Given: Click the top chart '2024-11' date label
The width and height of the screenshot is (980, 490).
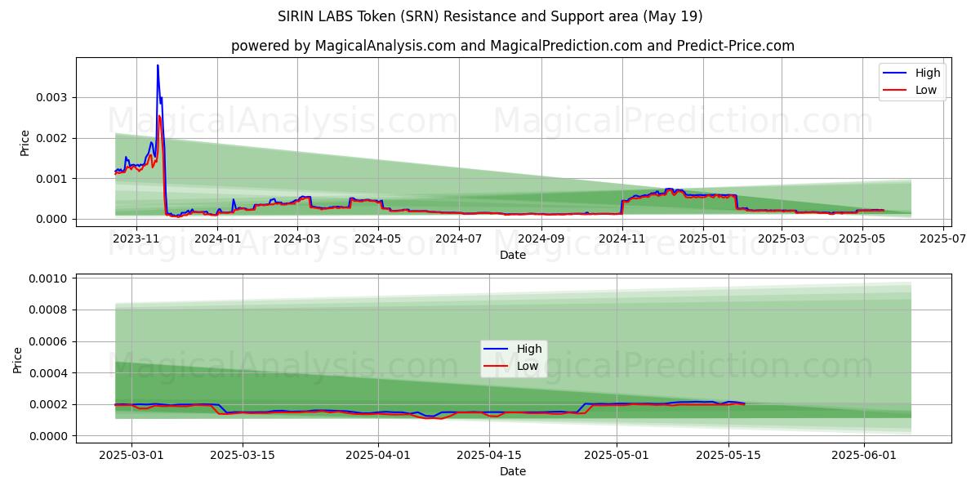Looking at the screenshot, I should (623, 239).
